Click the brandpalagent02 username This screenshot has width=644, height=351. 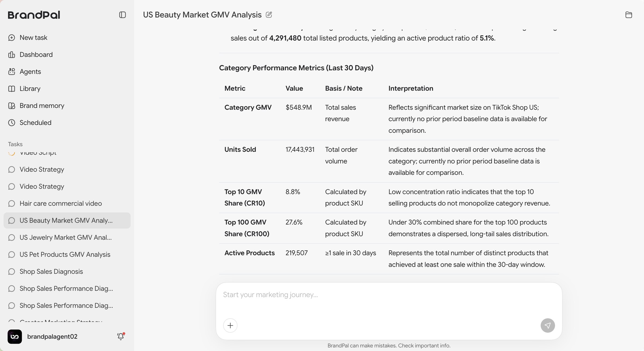52,336
